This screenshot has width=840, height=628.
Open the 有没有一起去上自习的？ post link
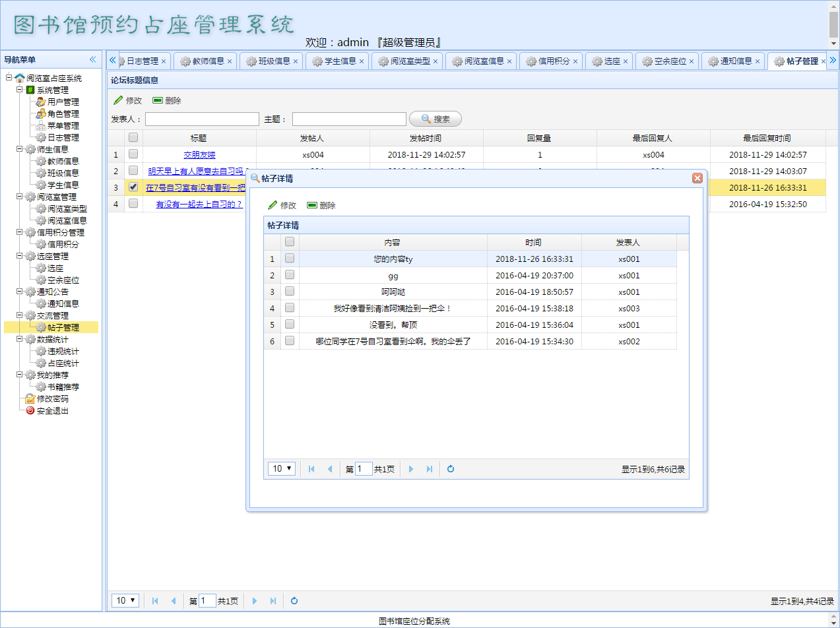[199, 204]
